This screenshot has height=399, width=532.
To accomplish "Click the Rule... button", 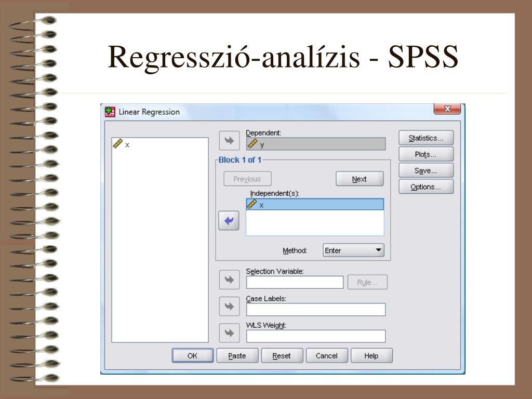I will (367, 282).
